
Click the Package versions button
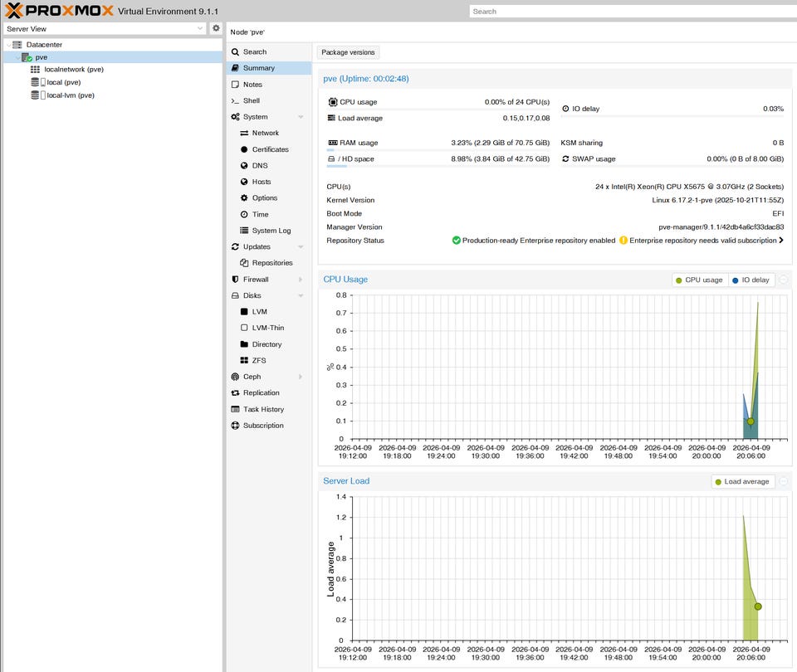tap(348, 52)
